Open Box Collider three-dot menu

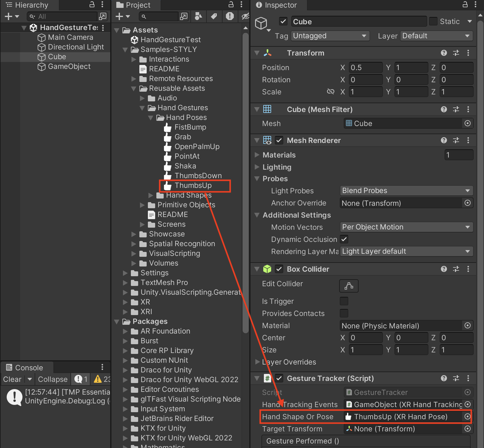pos(468,269)
